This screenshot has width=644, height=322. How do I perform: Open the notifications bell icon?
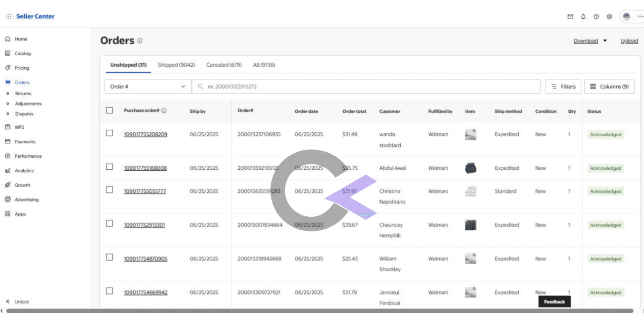(583, 16)
